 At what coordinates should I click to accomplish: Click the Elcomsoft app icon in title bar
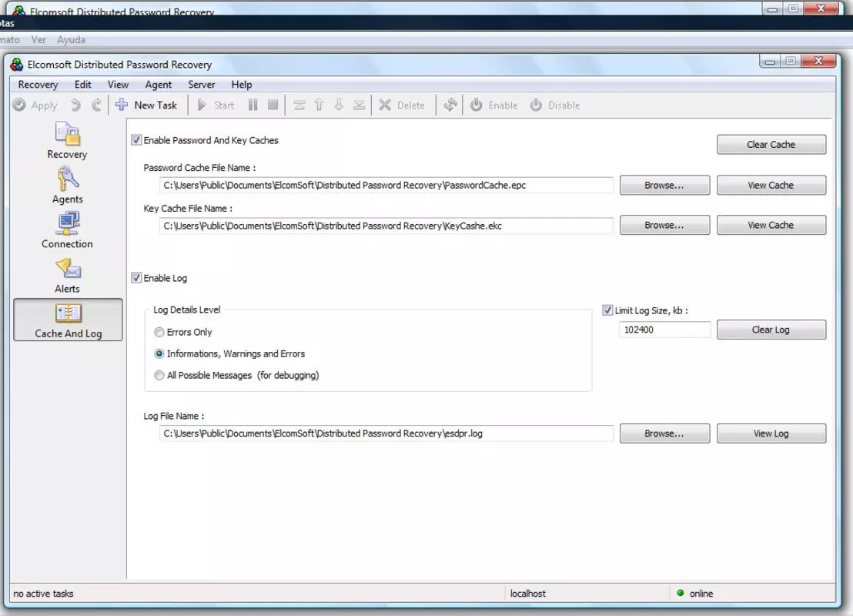tap(17, 64)
